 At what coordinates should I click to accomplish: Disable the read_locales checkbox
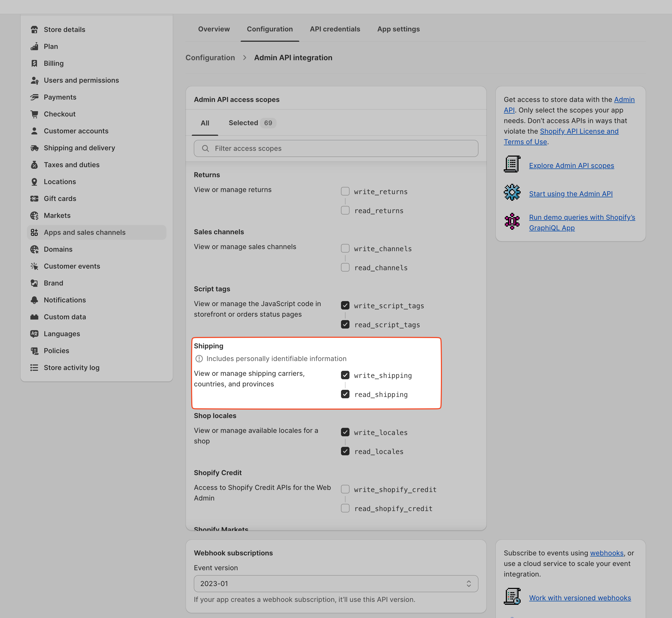(x=345, y=451)
